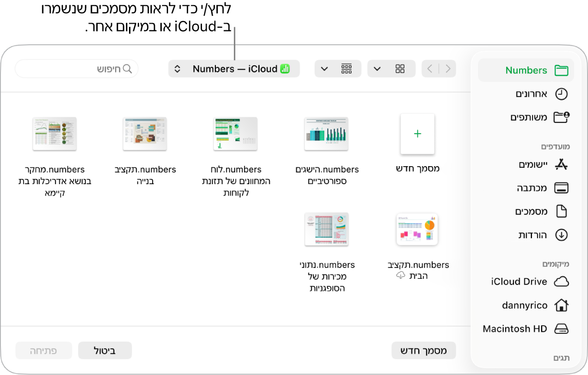The image size is (588, 375).
Task: Select the Downloads arrow icon in sidebar
Action: 561,235
